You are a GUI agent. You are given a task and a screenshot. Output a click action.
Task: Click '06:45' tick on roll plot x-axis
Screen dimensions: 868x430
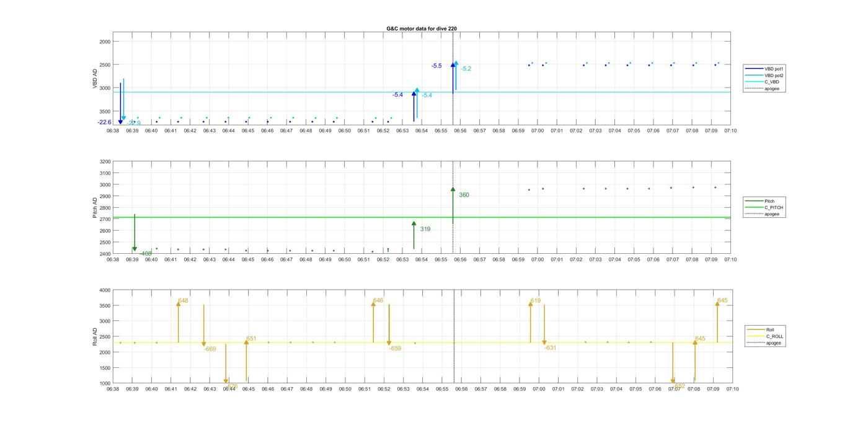(x=248, y=389)
